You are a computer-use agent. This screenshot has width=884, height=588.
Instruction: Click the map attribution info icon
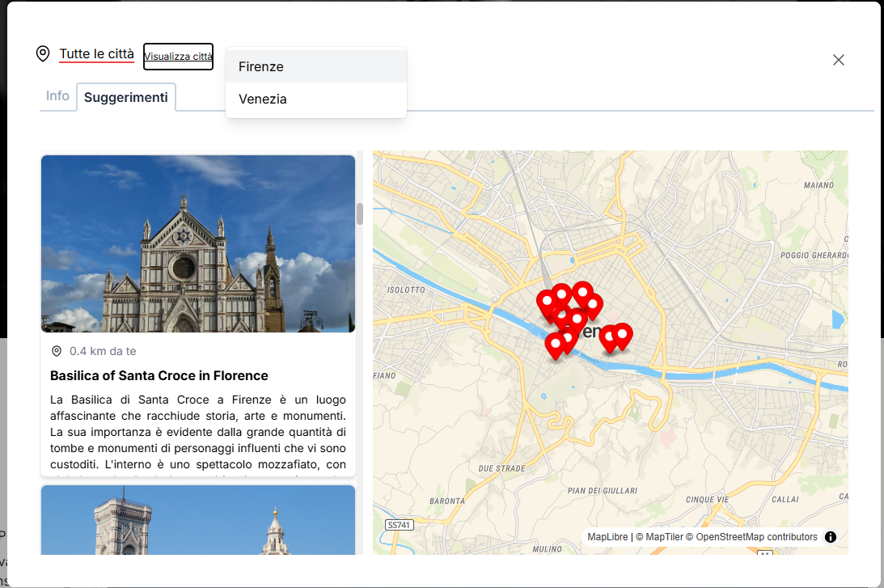831,537
